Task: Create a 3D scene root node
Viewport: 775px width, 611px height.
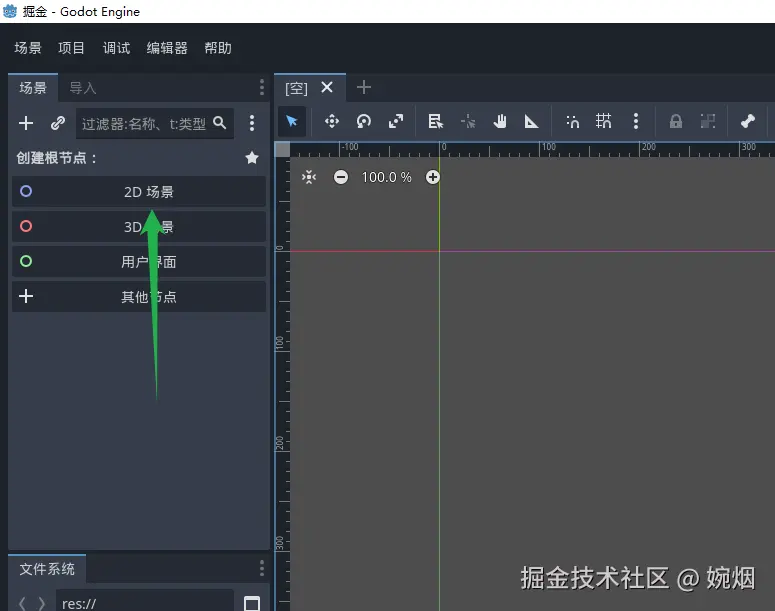Action: pyautogui.click(x=139, y=226)
